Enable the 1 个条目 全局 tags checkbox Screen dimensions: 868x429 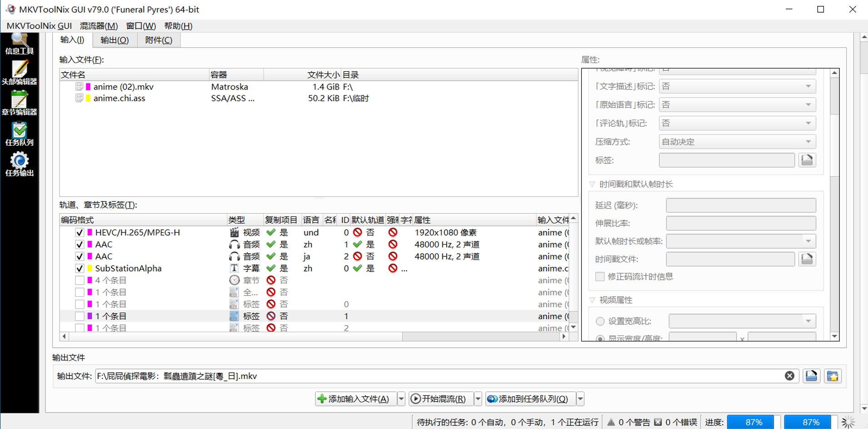pos(80,292)
